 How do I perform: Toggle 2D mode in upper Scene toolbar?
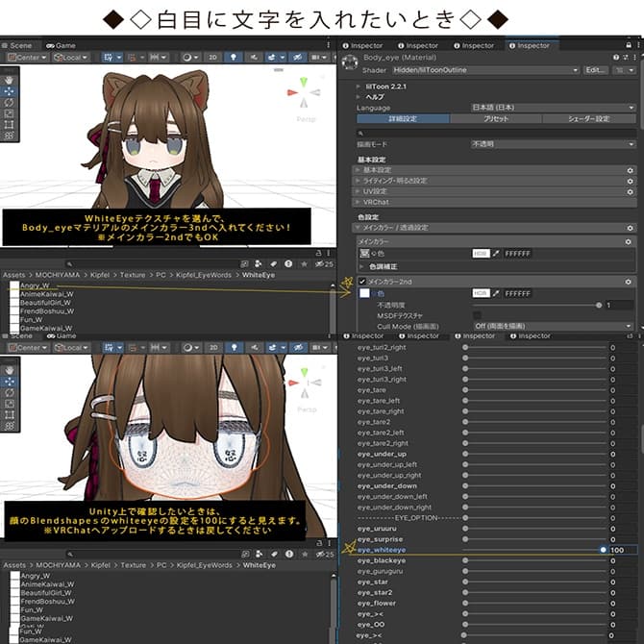pos(212,57)
